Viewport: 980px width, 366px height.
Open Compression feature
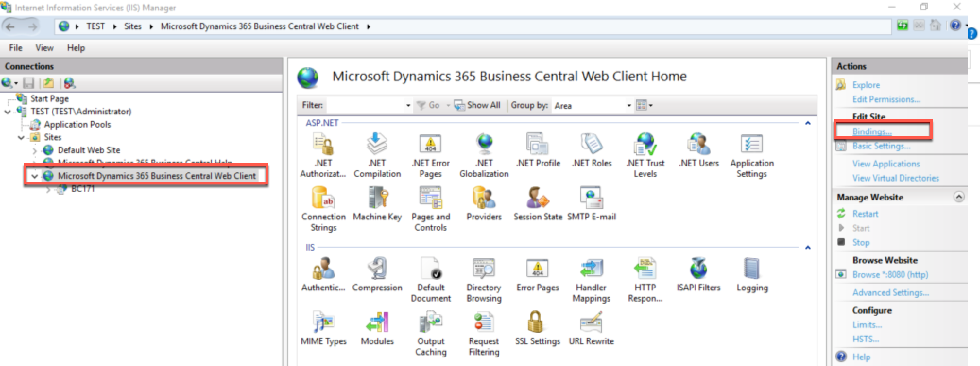click(377, 275)
